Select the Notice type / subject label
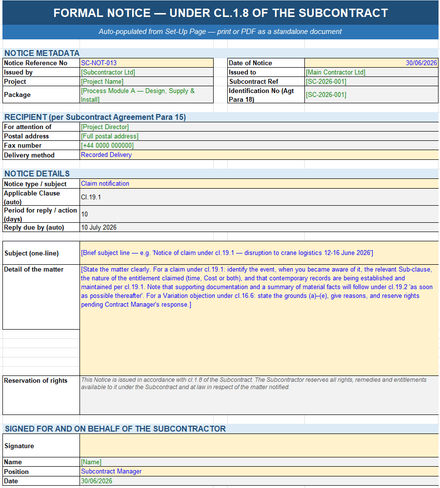This screenshot has height=488, width=440. pyautogui.click(x=41, y=184)
